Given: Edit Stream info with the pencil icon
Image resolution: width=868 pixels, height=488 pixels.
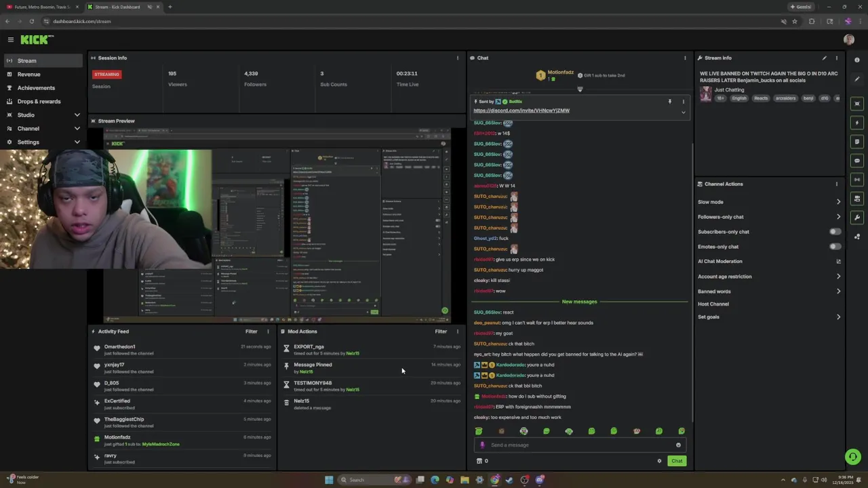Looking at the screenshot, I should coord(825,58).
